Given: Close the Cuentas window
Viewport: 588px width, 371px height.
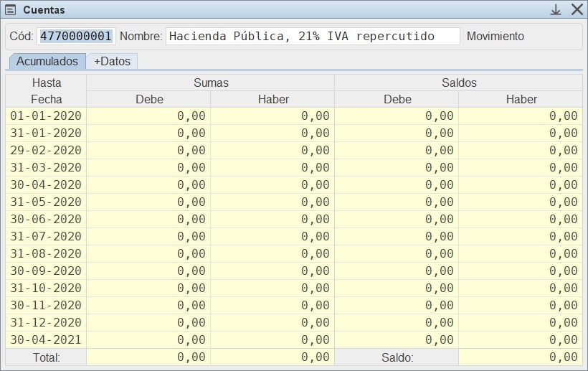Looking at the screenshot, I should (577, 10).
